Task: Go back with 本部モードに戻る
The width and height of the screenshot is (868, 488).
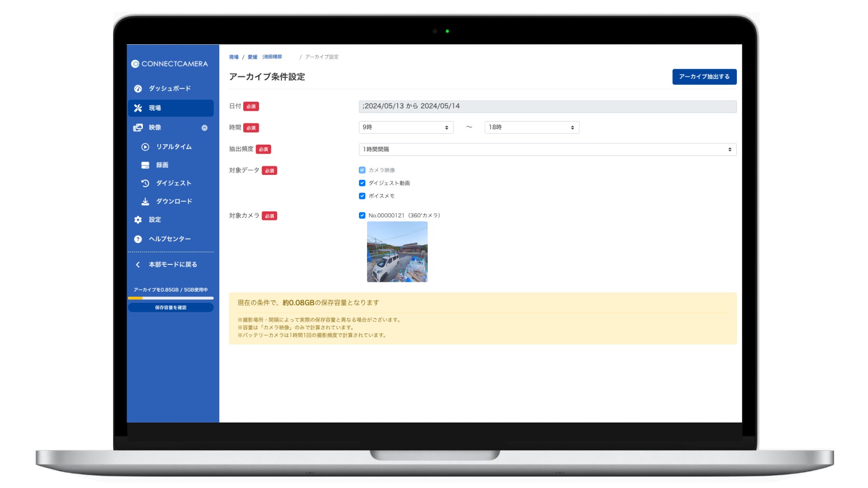Action: tap(167, 265)
